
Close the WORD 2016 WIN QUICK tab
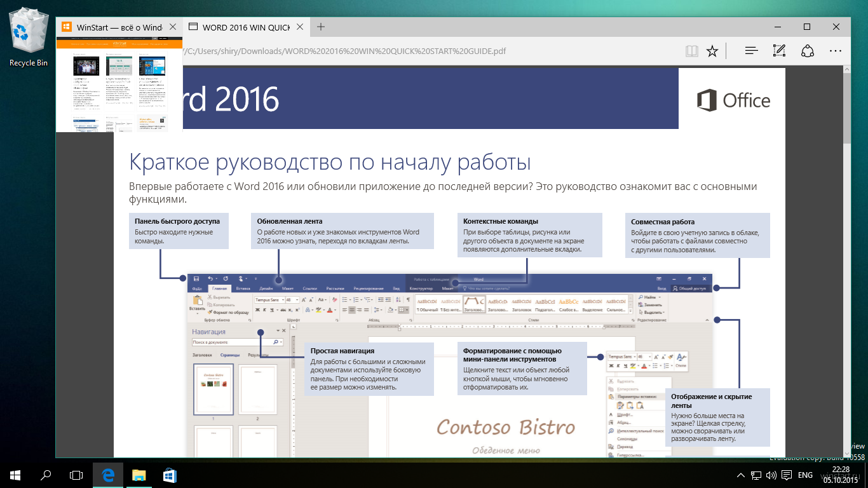pos(299,27)
